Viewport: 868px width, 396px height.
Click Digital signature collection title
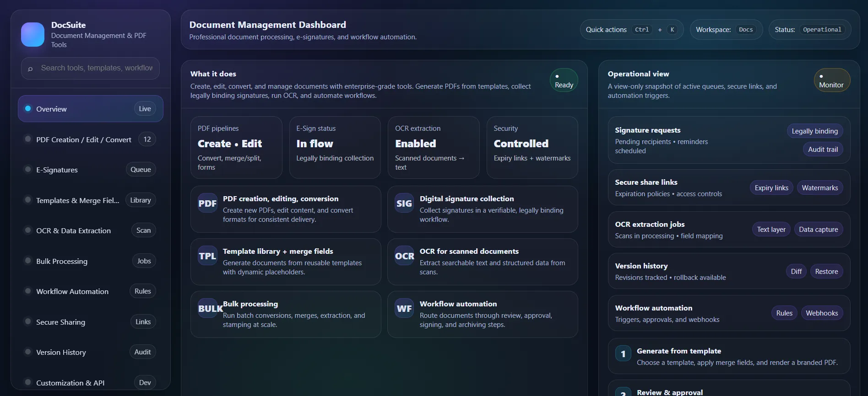(467, 199)
